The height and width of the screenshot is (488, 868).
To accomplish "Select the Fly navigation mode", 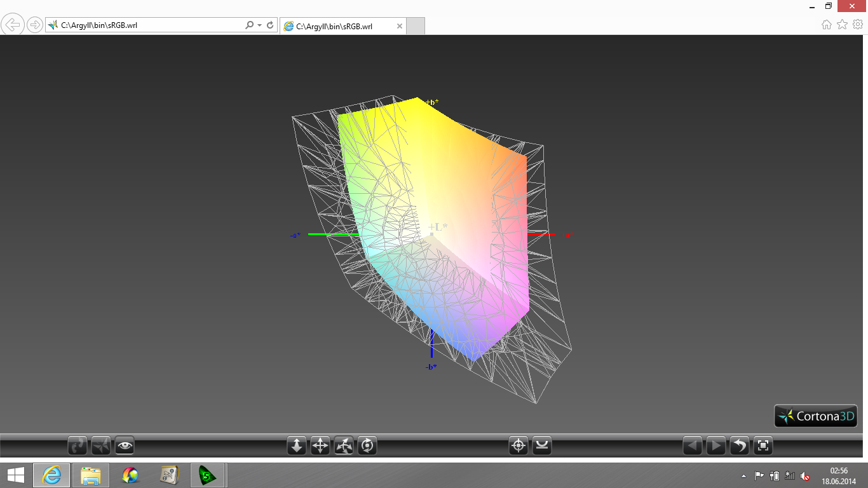I will click(102, 446).
